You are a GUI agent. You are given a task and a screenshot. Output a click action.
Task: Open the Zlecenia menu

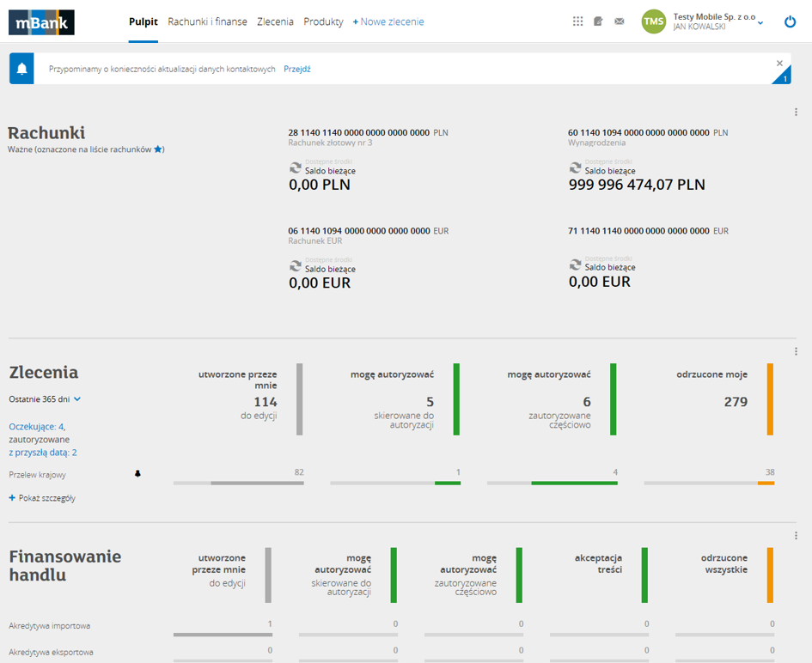click(275, 21)
